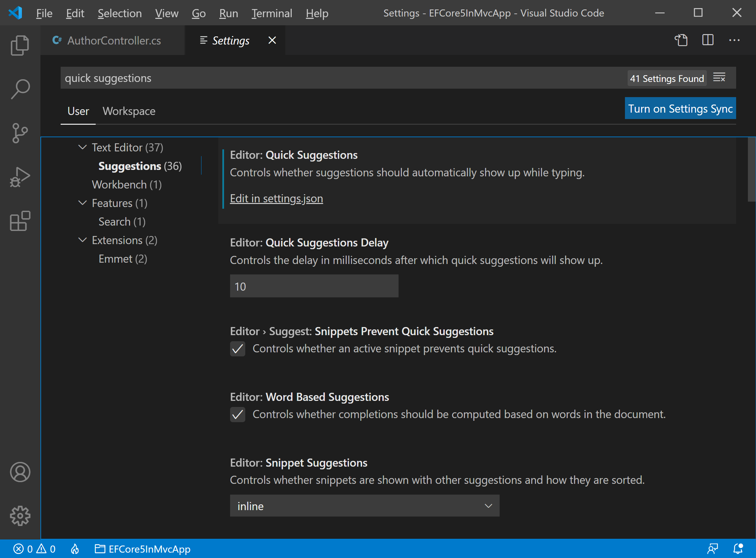
Task: Click Edit in settings.json link
Action: point(276,199)
